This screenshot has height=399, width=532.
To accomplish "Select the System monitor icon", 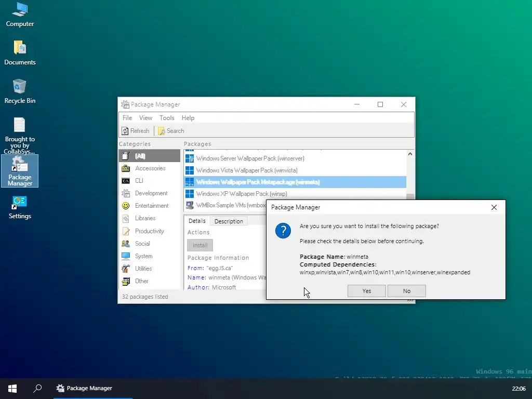I will [126, 256].
